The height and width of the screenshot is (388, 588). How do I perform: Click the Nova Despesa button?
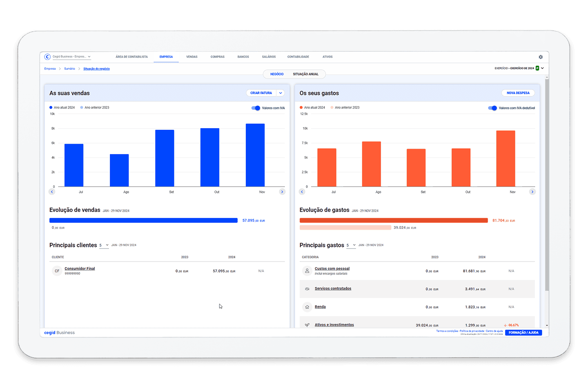tap(518, 93)
